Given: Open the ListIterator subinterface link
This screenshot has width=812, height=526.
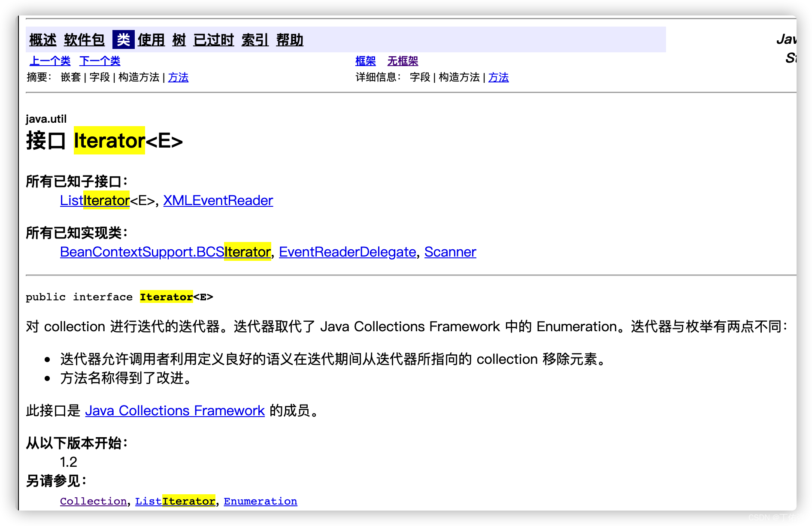Looking at the screenshot, I should pos(95,200).
